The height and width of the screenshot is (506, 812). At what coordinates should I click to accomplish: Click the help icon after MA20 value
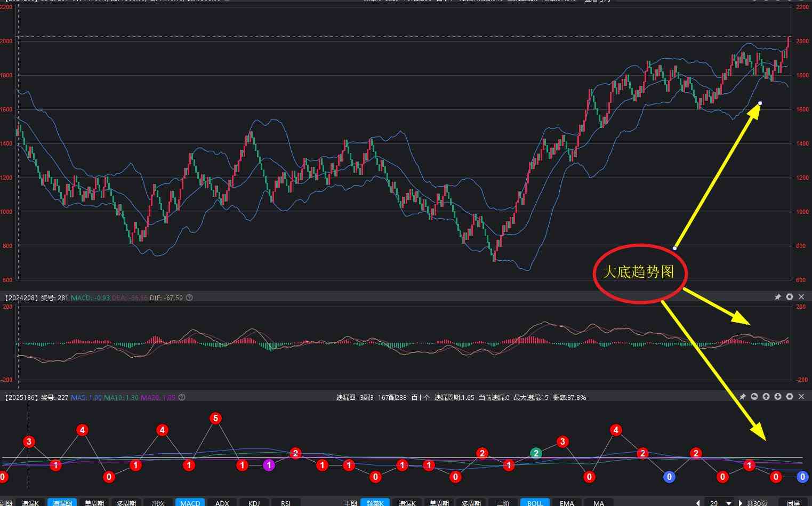tap(182, 397)
